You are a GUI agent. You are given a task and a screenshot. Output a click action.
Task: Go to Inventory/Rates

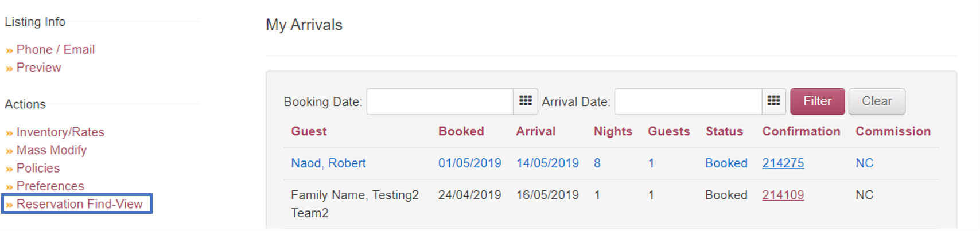click(x=60, y=132)
